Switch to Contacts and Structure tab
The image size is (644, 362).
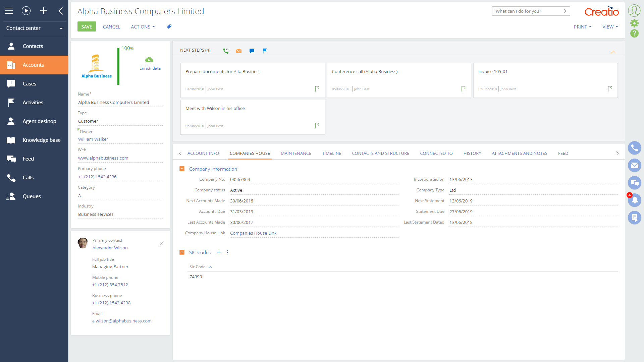coord(380,153)
